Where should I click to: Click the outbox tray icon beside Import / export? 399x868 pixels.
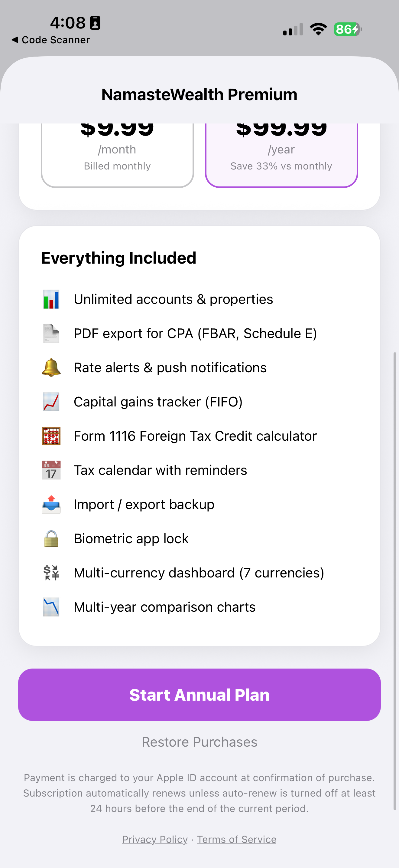point(51,505)
